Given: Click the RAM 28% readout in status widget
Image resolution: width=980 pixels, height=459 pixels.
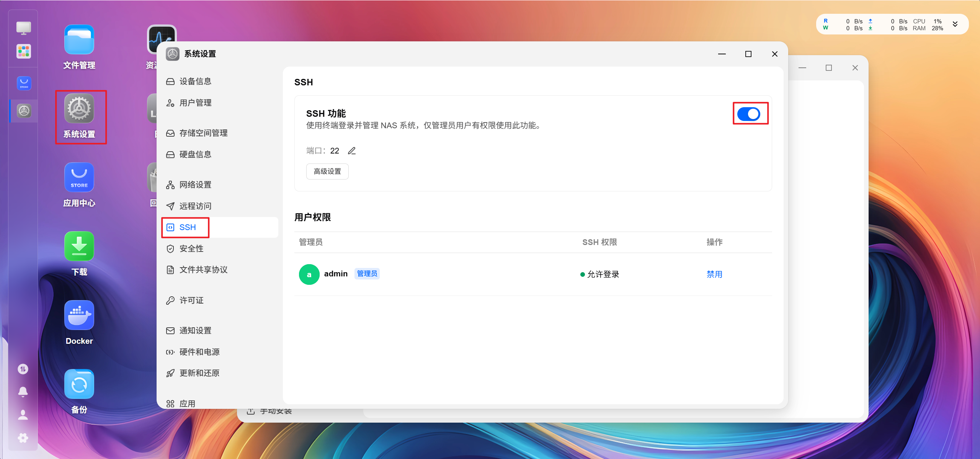Looking at the screenshot, I should click(x=928, y=28).
